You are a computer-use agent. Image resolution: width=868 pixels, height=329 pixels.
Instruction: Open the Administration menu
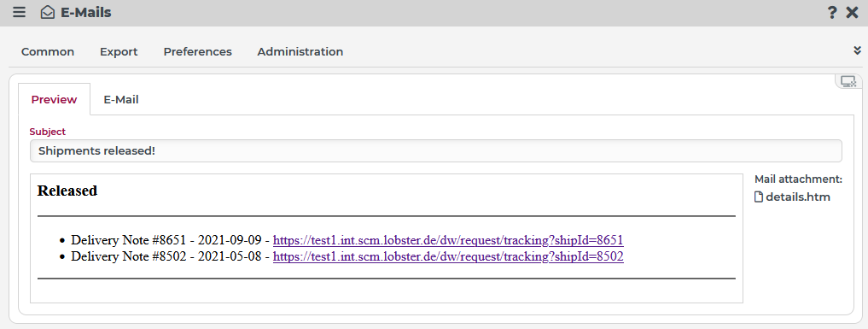[x=300, y=51]
